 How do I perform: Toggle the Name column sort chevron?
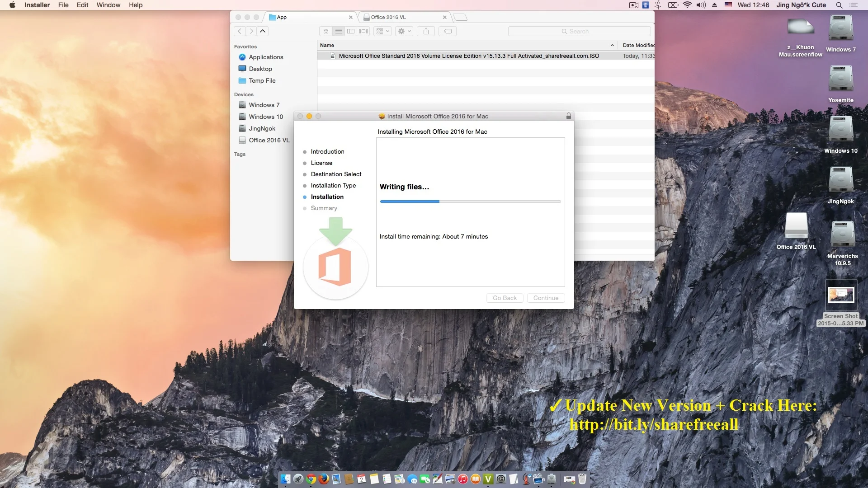pyautogui.click(x=612, y=45)
